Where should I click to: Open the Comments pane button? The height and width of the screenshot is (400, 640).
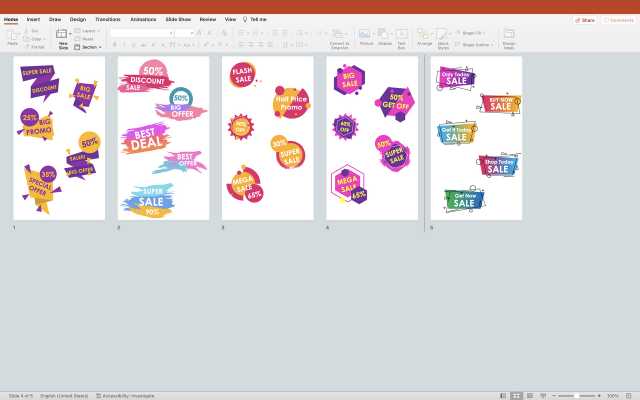618,19
